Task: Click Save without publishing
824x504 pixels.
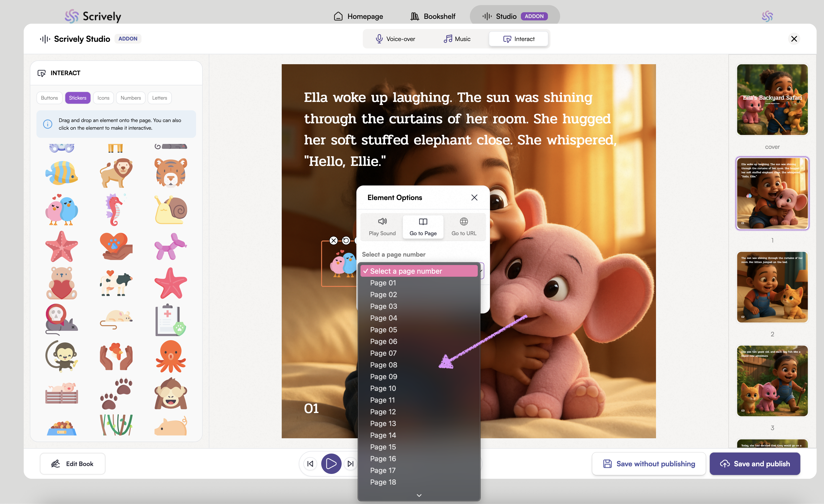Action: point(648,463)
